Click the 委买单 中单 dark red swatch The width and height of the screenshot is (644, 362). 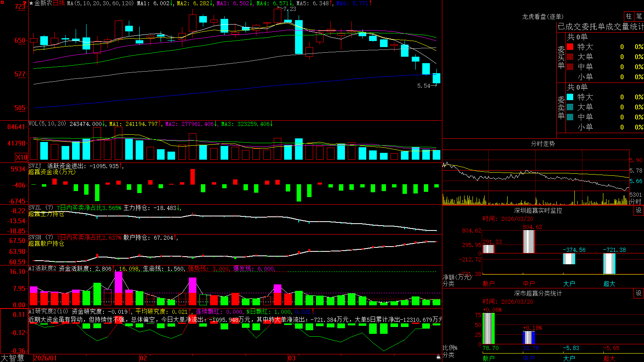coord(570,67)
